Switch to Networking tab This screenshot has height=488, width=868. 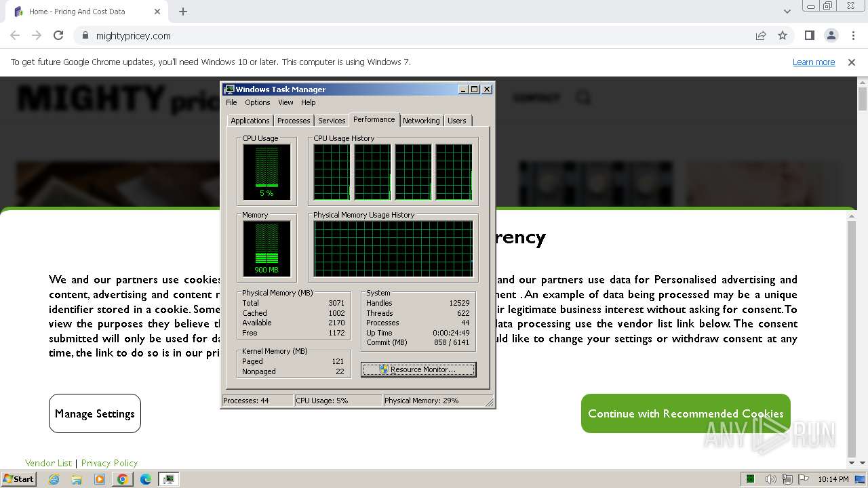(x=421, y=121)
